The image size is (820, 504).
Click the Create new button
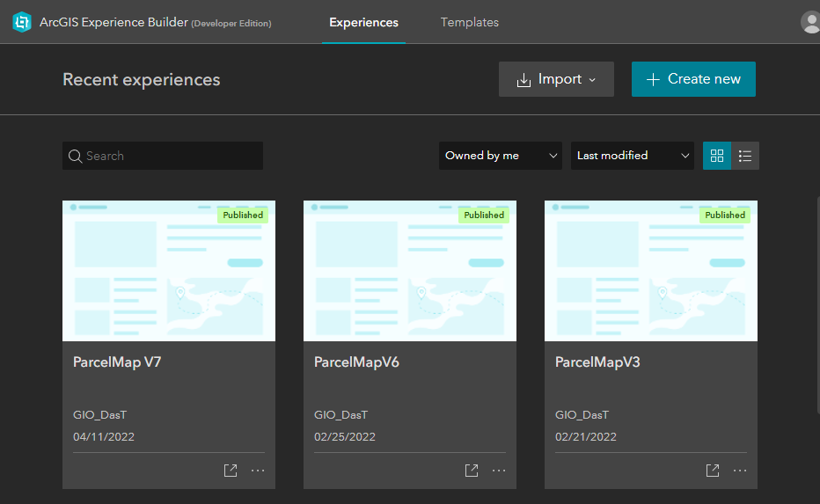coord(693,79)
